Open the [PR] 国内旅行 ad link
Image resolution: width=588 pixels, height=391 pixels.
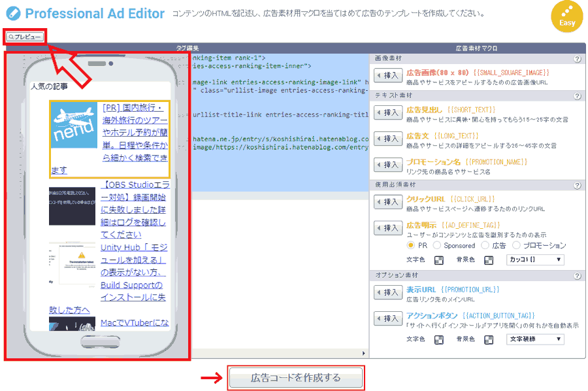135,133
